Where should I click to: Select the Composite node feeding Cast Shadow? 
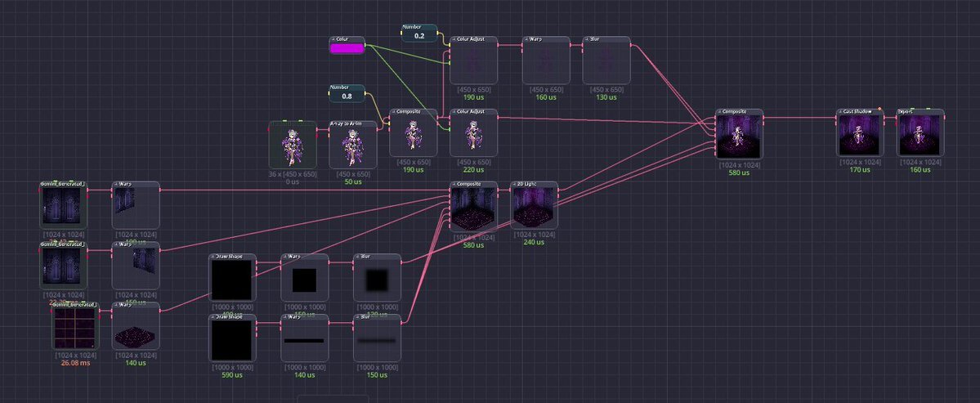tap(740, 137)
